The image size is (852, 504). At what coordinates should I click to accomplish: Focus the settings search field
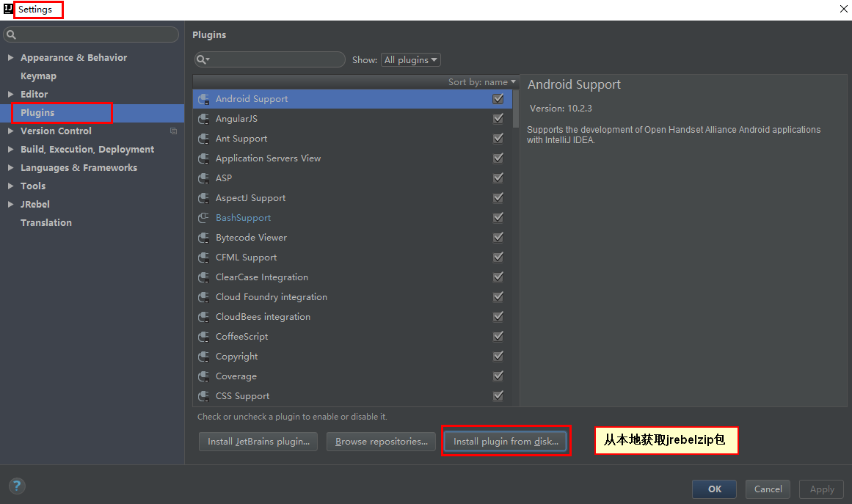pos(91,34)
